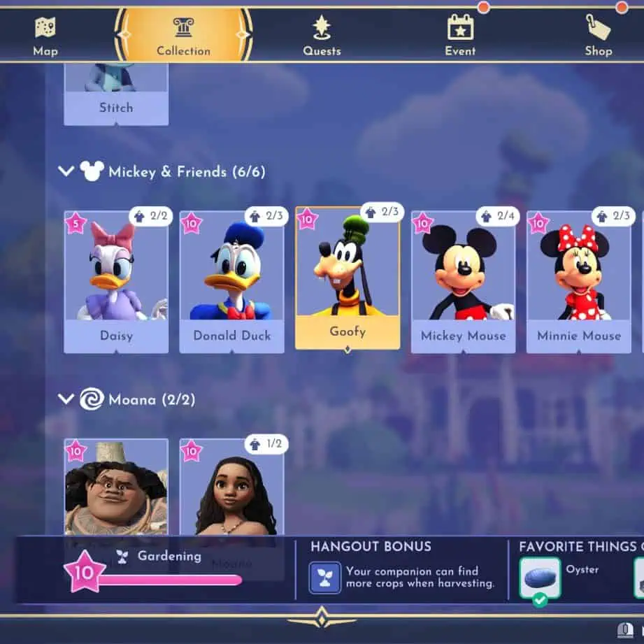Collapse the Mickey & Friends section chevron
644x644 pixels.
click(66, 171)
